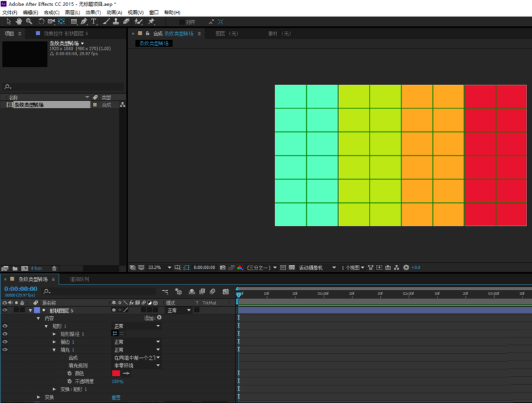Viewport: 532px width, 403px height.
Task: Toggle visibility of 描边 1
Action: pyautogui.click(x=5, y=342)
